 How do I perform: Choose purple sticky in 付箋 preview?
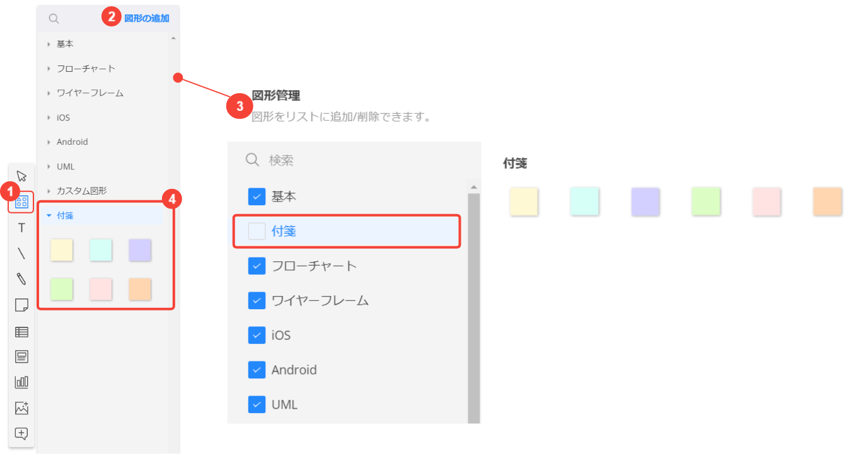645,201
